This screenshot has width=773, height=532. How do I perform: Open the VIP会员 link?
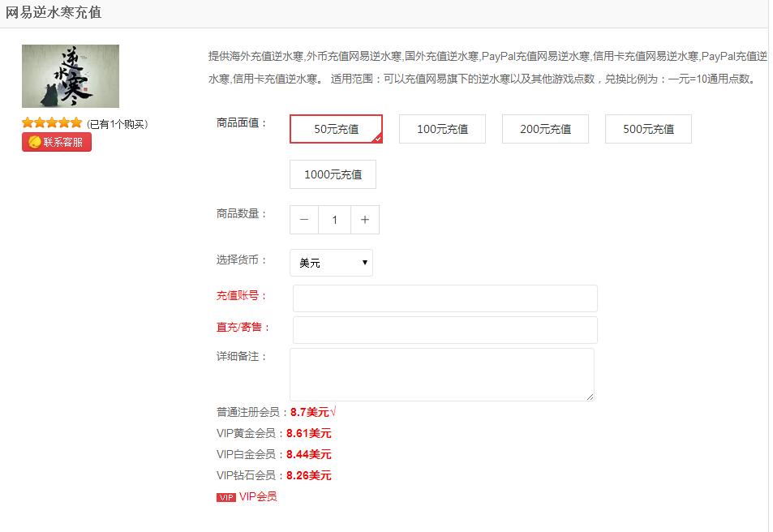point(258,496)
